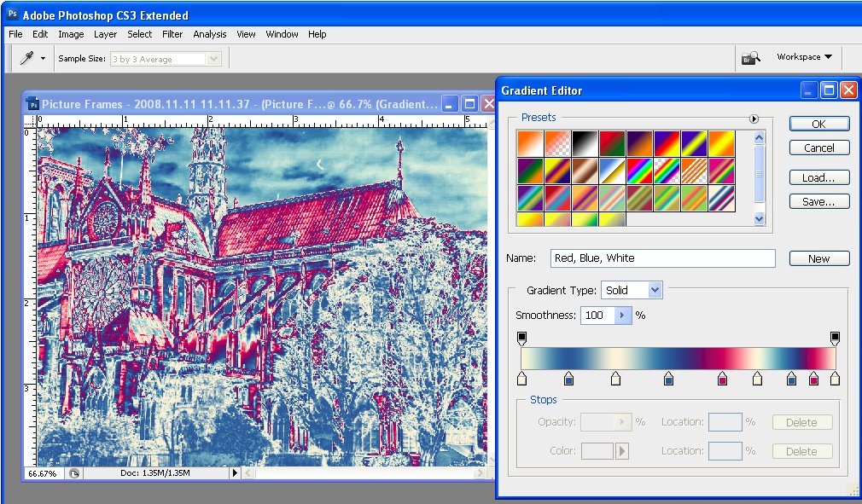
Task: Open the presets flyout menu arrow
Action: pyautogui.click(x=754, y=119)
